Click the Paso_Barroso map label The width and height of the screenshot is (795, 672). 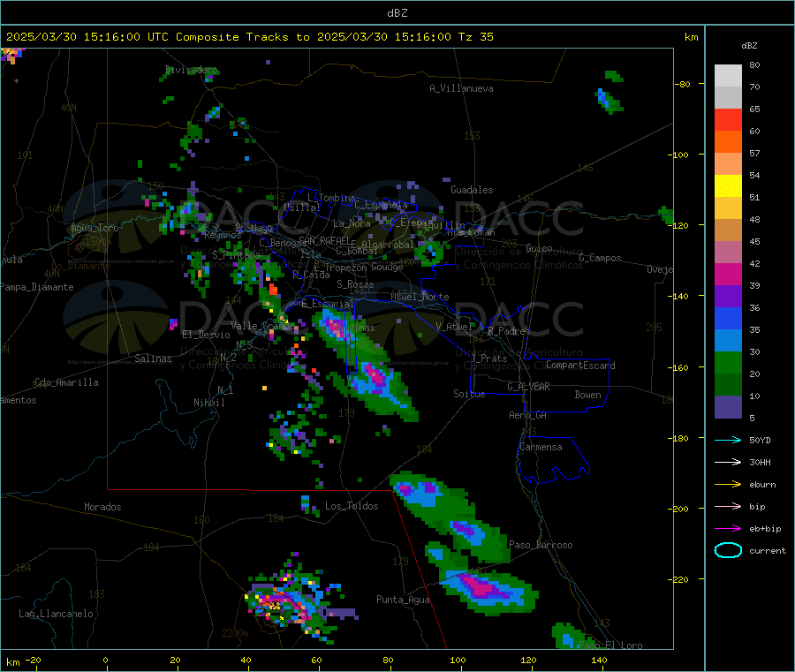click(x=541, y=545)
